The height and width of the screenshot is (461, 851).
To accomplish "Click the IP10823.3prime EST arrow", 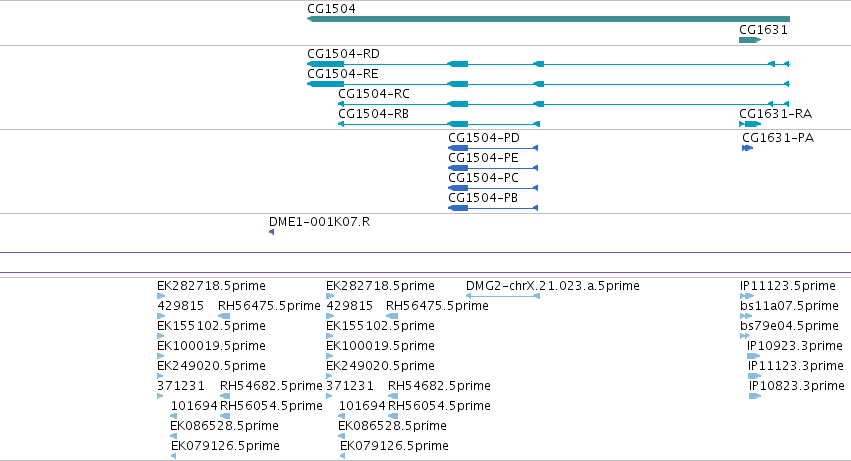I will click(x=755, y=396).
